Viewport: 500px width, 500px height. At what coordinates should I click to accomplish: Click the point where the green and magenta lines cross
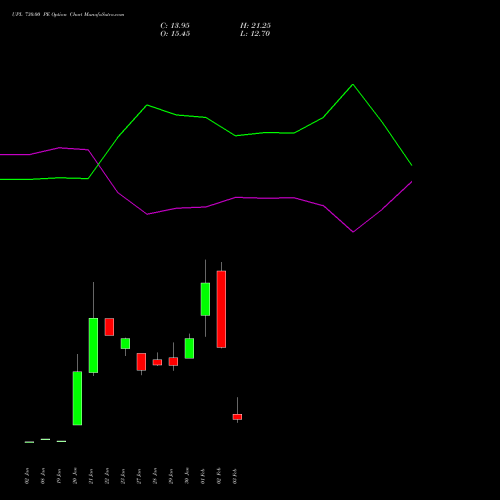(98, 164)
